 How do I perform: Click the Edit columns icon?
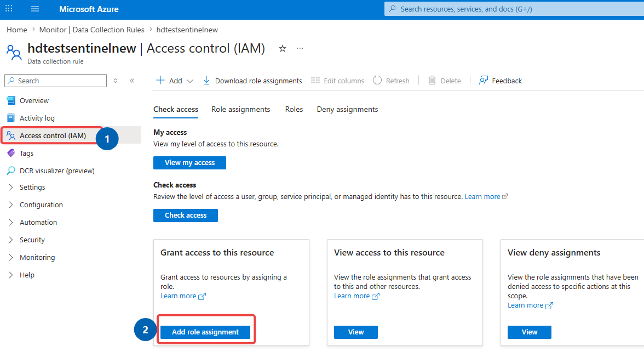click(x=315, y=81)
